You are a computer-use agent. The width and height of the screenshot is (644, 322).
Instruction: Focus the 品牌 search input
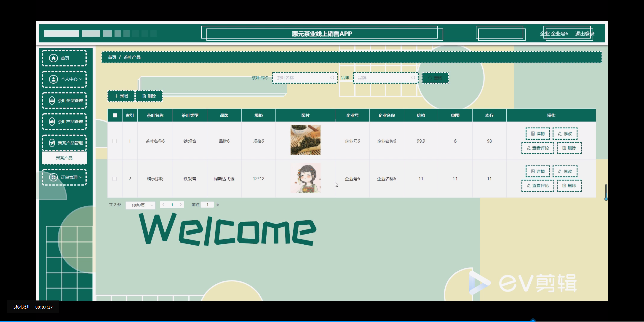[385, 78]
